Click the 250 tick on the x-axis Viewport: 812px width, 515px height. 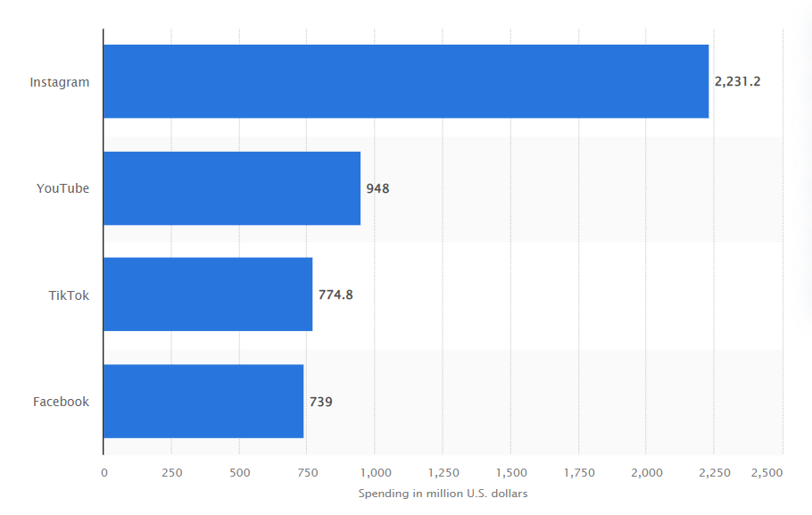[172, 472]
